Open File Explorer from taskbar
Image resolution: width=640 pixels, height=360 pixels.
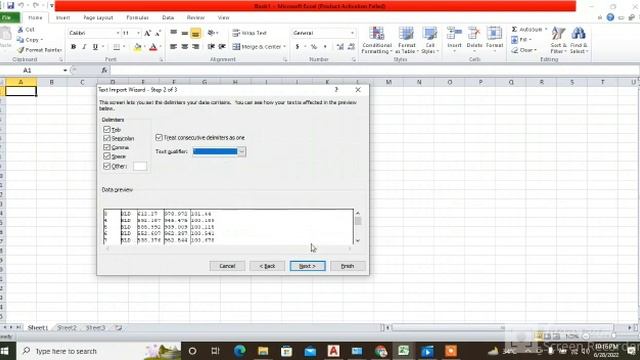(x=263, y=351)
